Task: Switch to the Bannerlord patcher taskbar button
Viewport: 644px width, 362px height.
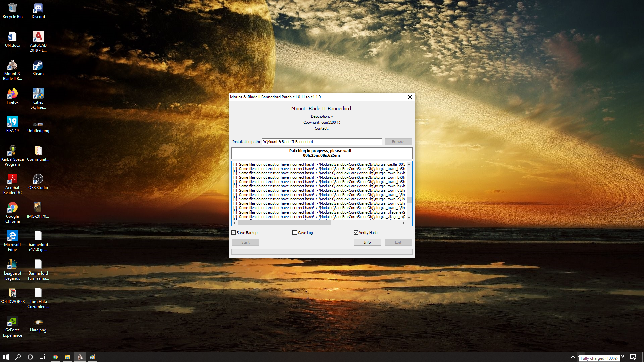Action: (80, 357)
